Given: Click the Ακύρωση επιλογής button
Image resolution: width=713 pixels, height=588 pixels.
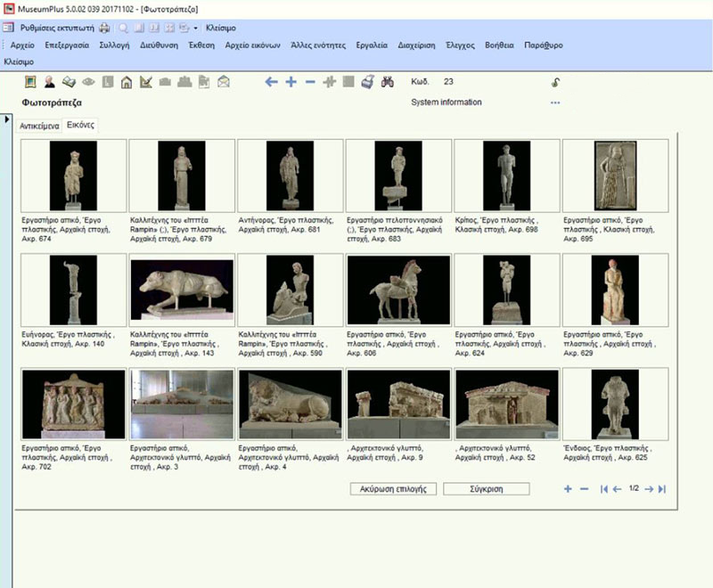Looking at the screenshot, I should pyautogui.click(x=393, y=489).
